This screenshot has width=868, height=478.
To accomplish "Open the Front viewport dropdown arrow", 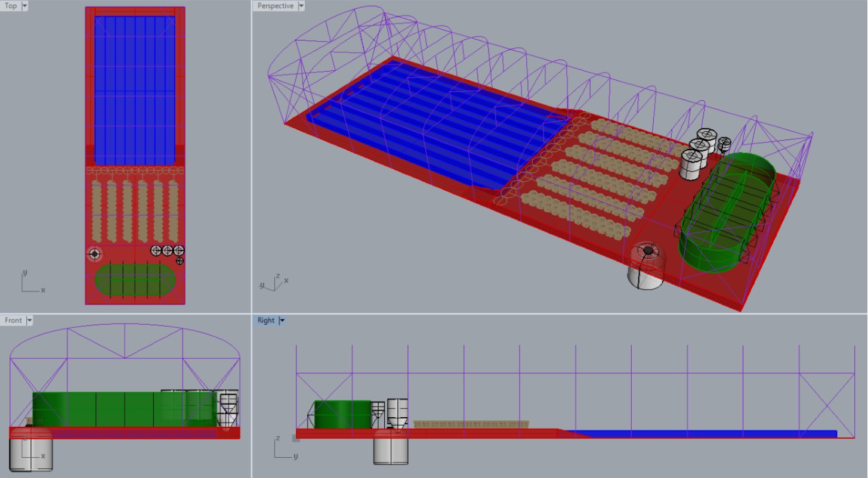I will [x=29, y=321].
